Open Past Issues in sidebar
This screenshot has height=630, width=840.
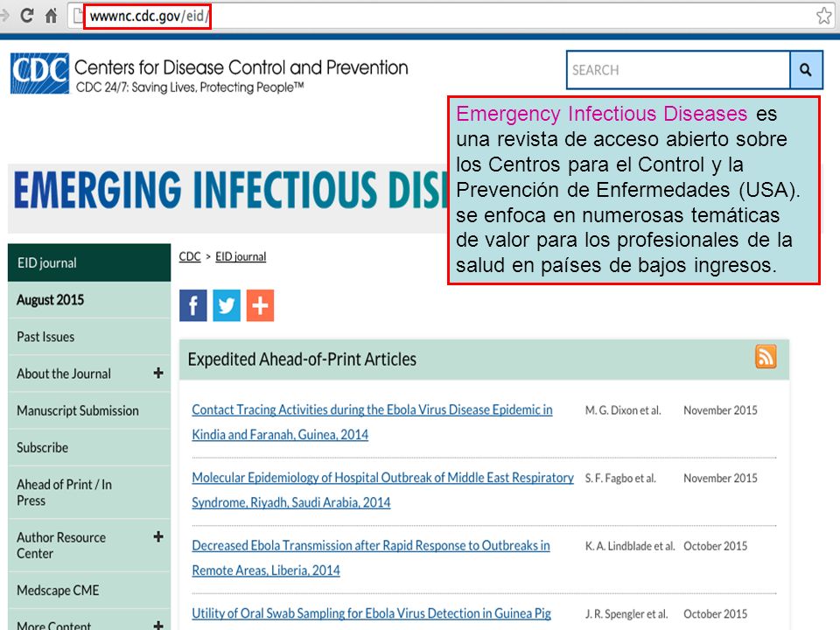click(89, 336)
